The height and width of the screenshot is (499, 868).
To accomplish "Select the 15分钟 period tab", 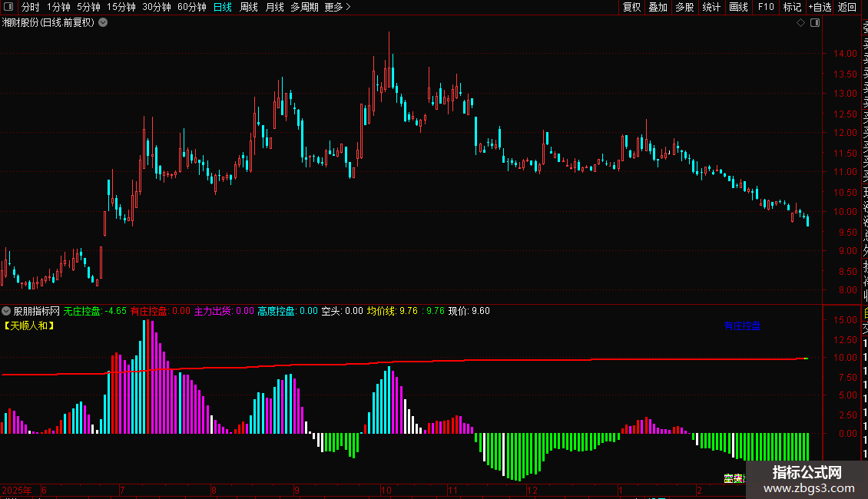I will tap(121, 7).
